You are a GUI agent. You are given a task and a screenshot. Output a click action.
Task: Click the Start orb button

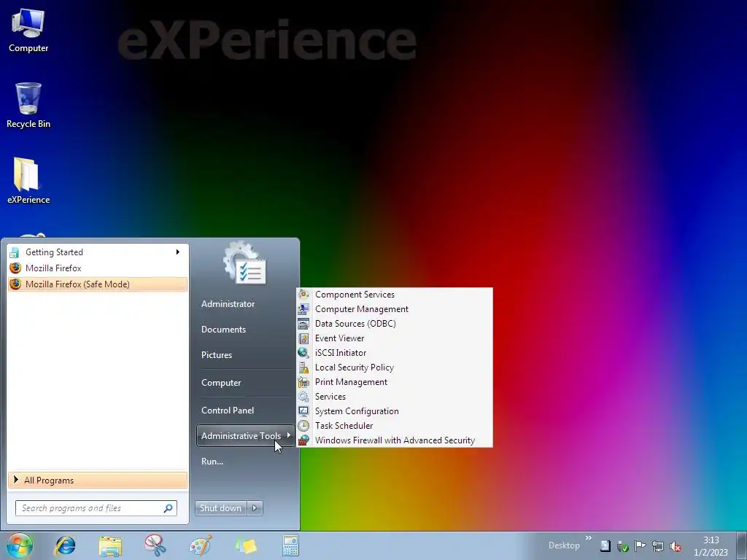coord(20,545)
